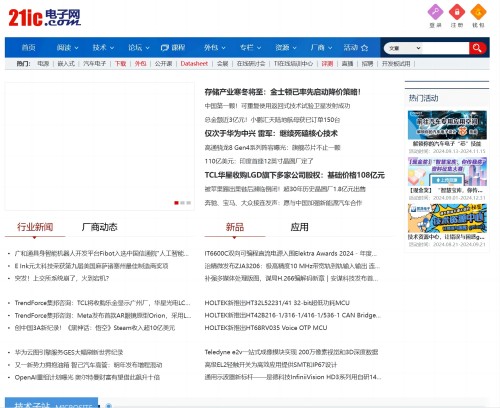Select second carousel indicator dot
Screen dimensions: 500x408
[182, 203]
